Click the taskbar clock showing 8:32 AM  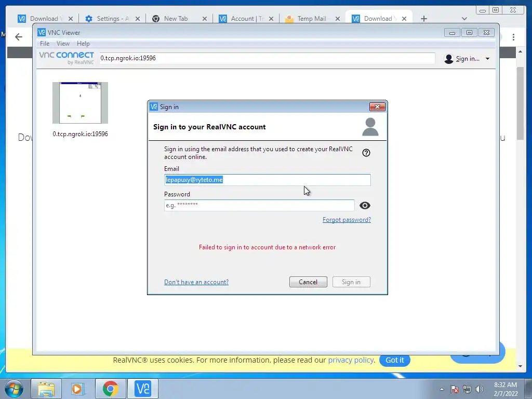pyautogui.click(x=505, y=389)
